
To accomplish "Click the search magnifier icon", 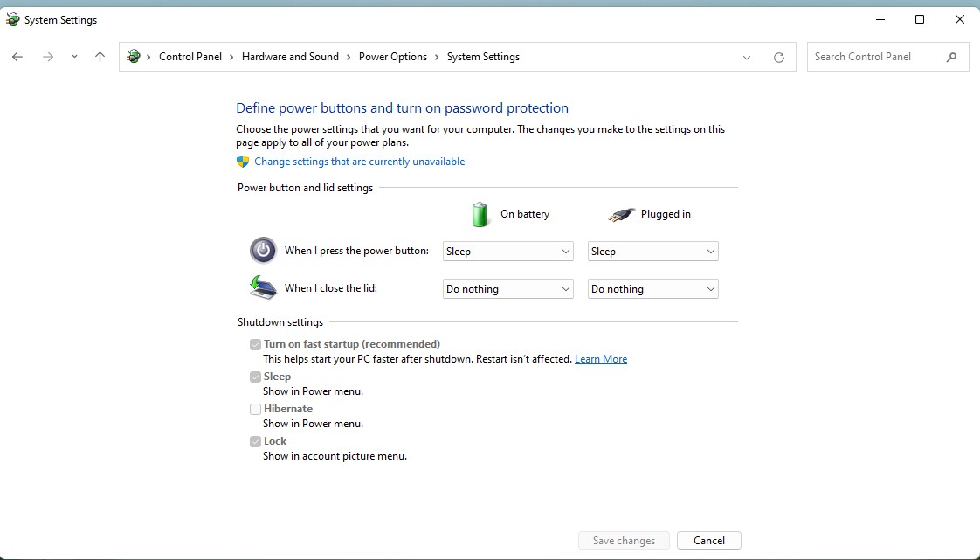I will click(951, 57).
